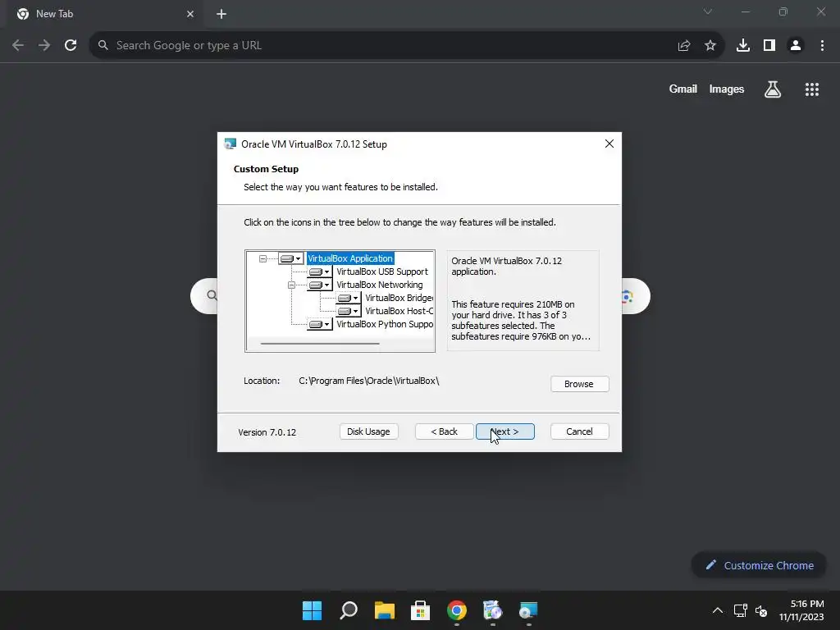The image size is (840, 630).
Task: Close the New Tab tab
Action: (190, 14)
